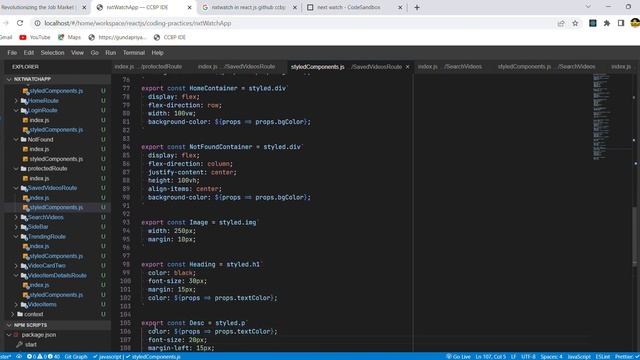Image resolution: width=640 pixels, height=360 pixels.
Task: Open the File menu
Action: [x=12, y=53]
